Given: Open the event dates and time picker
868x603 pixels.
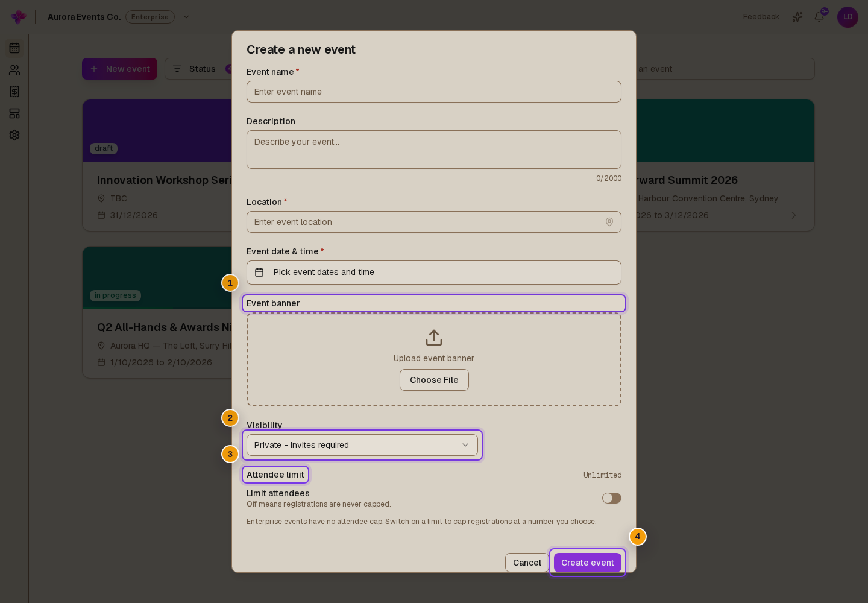Looking at the screenshot, I should click(434, 273).
